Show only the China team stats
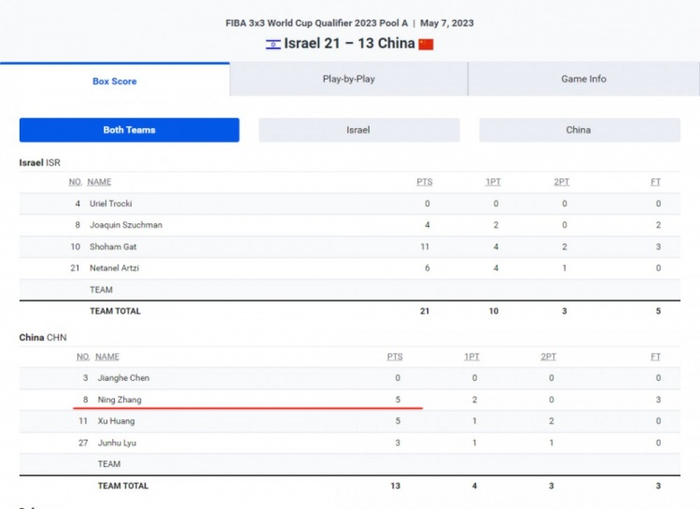Viewport: 700px width, 509px height. coord(578,130)
